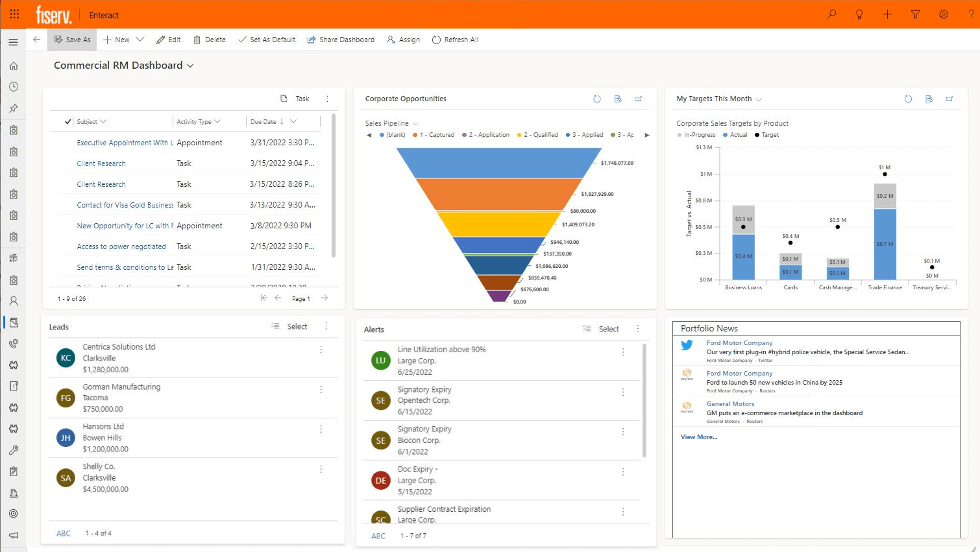Go to the next activities page arrow

(324, 298)
